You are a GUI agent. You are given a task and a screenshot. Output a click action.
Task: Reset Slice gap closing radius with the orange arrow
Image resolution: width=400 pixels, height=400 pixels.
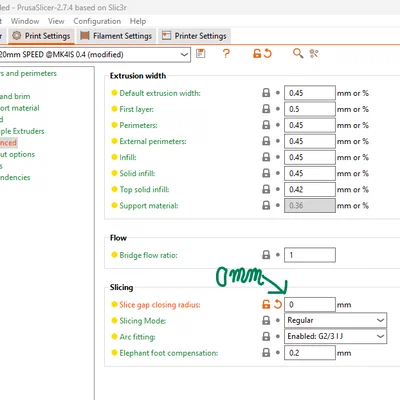278,304
